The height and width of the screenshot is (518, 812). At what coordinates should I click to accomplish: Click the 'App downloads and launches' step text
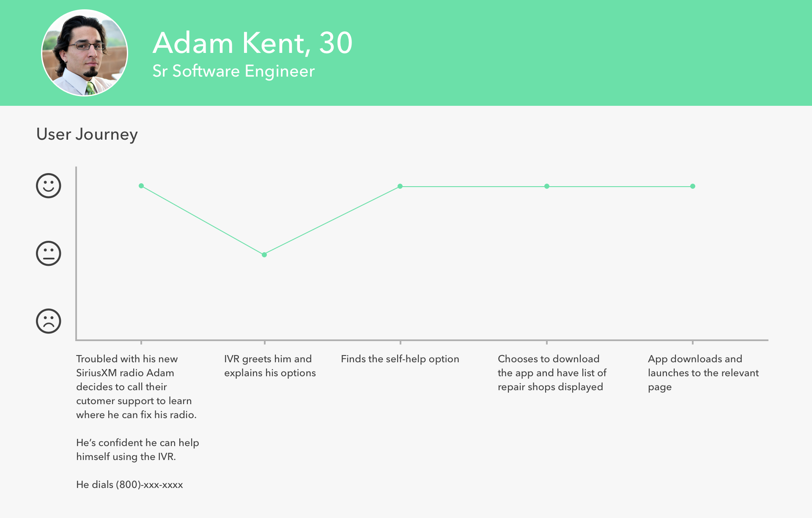pyautogui.click(x=703, y=373)
